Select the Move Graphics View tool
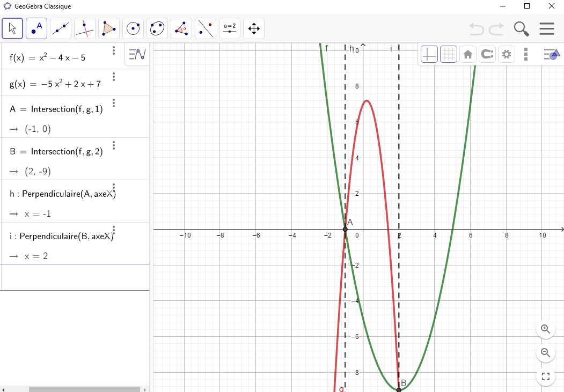The height and width of the screenshot is (392, 564). [254, 28]
